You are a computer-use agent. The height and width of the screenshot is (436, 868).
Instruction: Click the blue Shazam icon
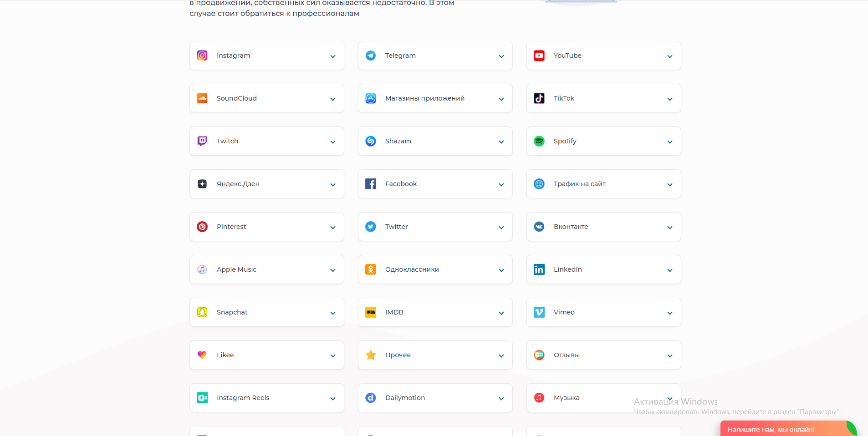(x=371, y=141)
